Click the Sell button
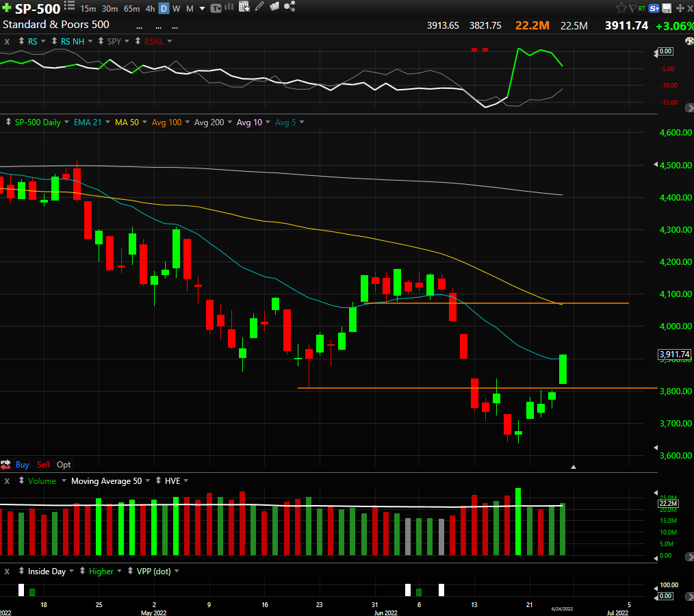The height and width of the screenshot is (616, 694). [x=43, y=465]
